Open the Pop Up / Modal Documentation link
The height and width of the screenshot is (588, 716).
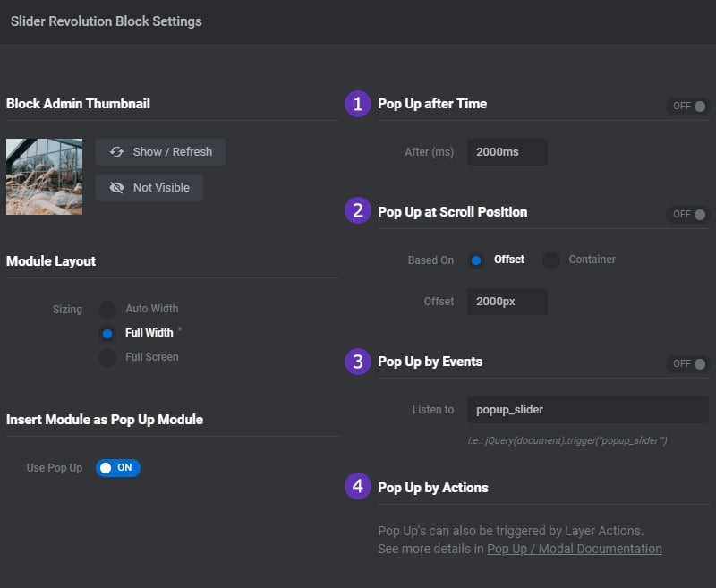(x=575, y=549)
